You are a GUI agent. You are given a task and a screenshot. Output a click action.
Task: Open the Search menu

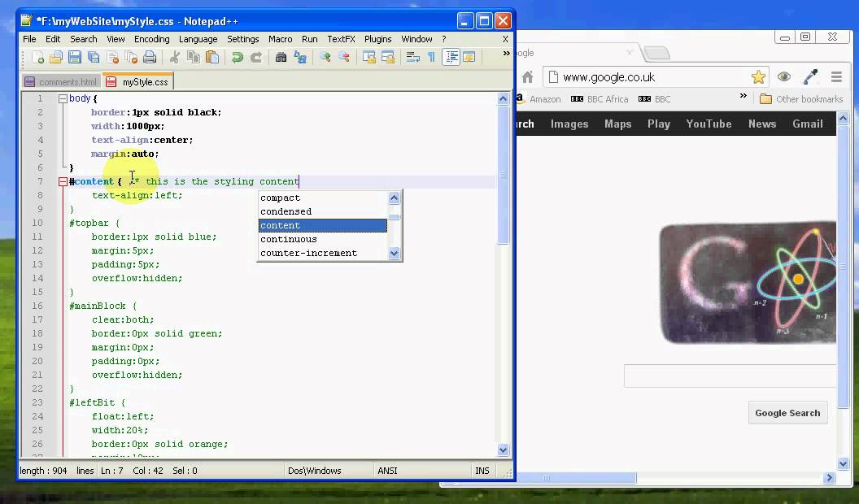pyautogui.click(x=83, y=39)
